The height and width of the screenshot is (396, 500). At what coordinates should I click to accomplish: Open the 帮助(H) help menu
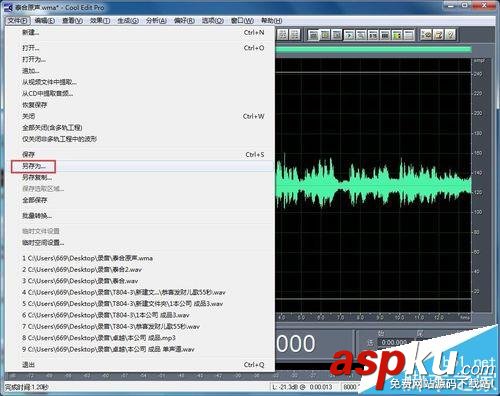pyautogui.click(x=271, y=21)
